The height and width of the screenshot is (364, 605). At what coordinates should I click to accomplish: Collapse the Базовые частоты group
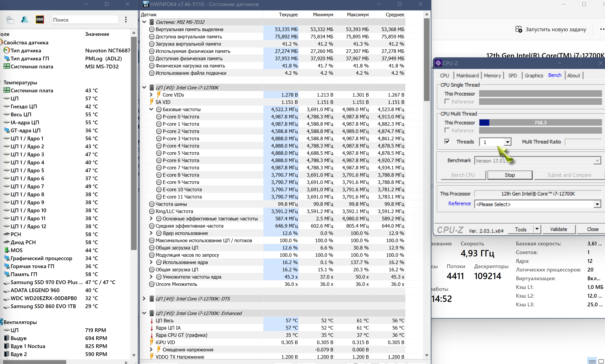pos(151,109)
